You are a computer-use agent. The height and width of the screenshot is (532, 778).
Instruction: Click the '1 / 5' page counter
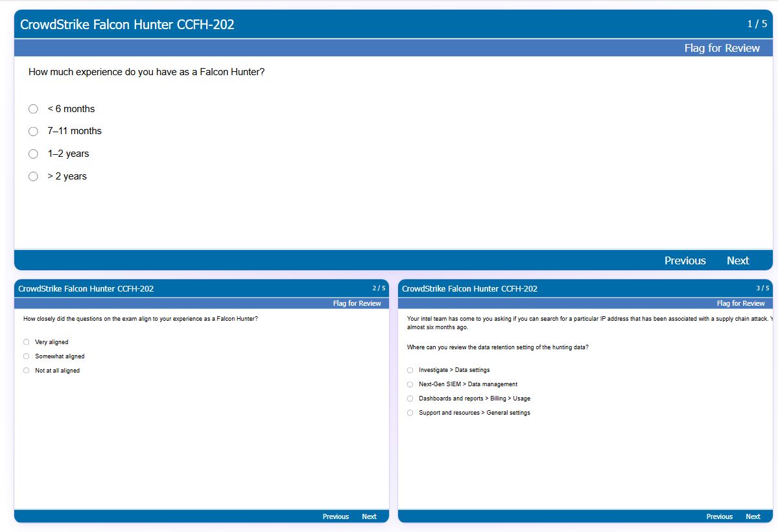(x=757, y=24)
